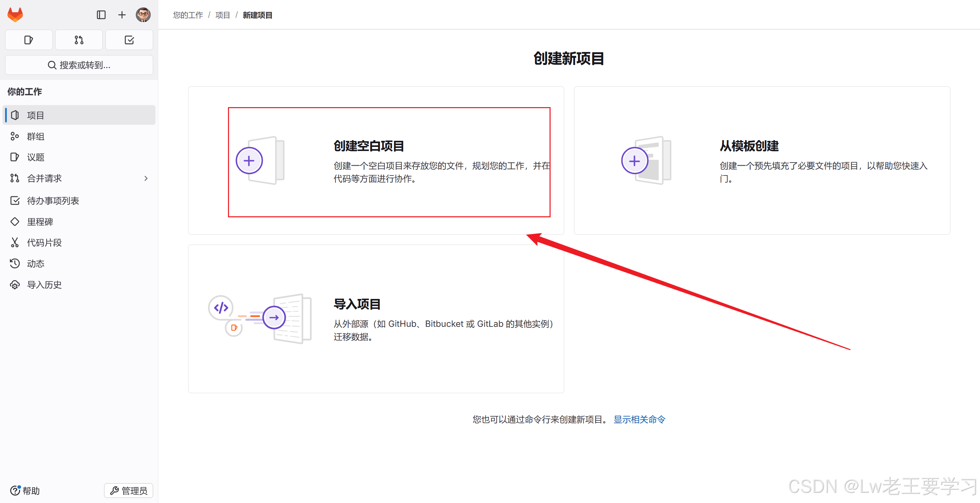Open to-do list shortcut icon

(129, 40)
